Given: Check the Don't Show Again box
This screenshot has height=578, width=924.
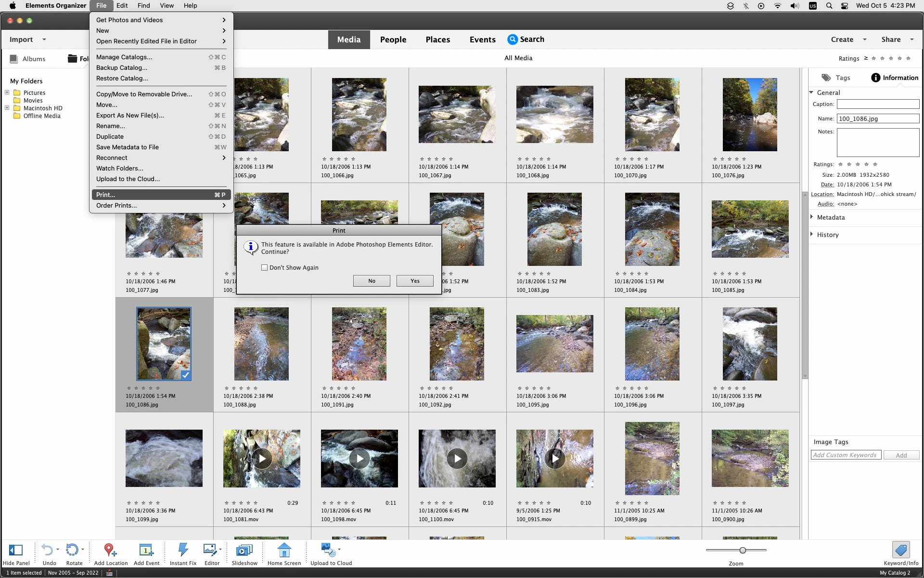Looking at the screenshot, I should point(264,268).
